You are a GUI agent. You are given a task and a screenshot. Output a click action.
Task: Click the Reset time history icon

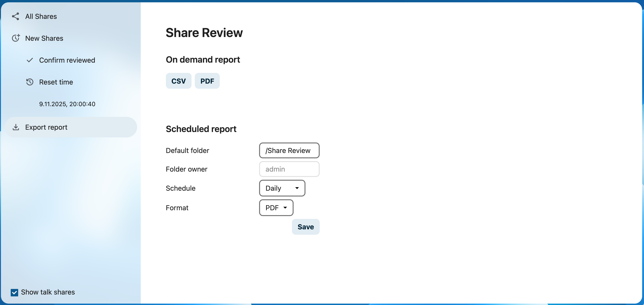click(x=30, y=82)
